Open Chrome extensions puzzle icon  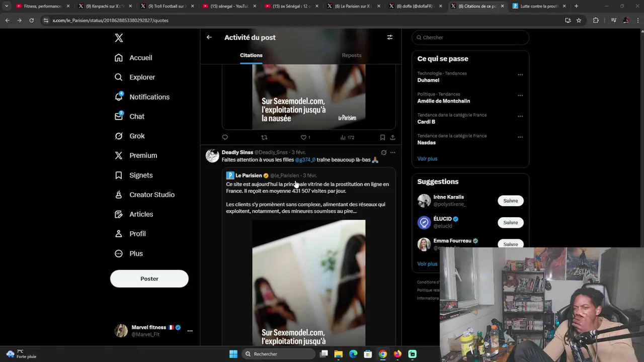coord(596,20)
